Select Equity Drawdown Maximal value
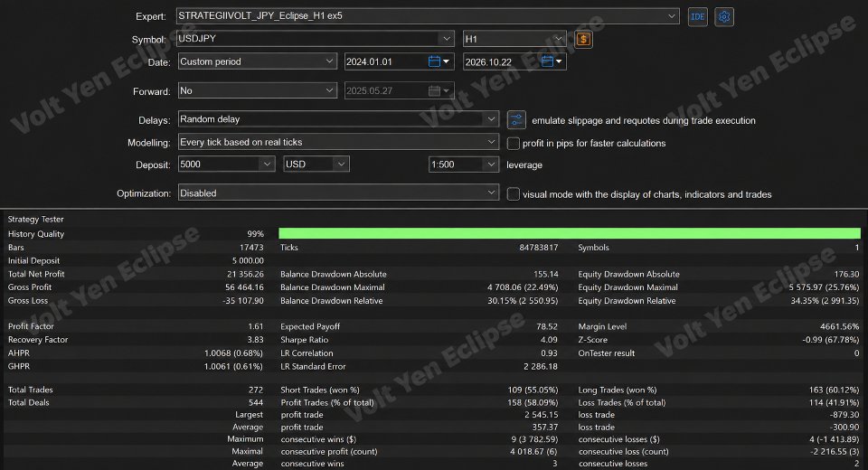The height and width of the screenshot is (470, 868). (x=825, y=287)
